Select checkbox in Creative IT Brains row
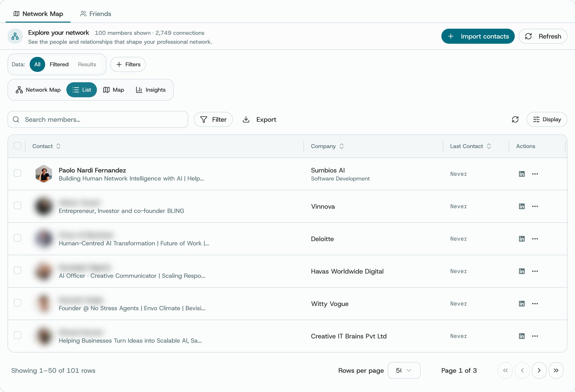The image size is (575, 392). (x=17, y=335)
